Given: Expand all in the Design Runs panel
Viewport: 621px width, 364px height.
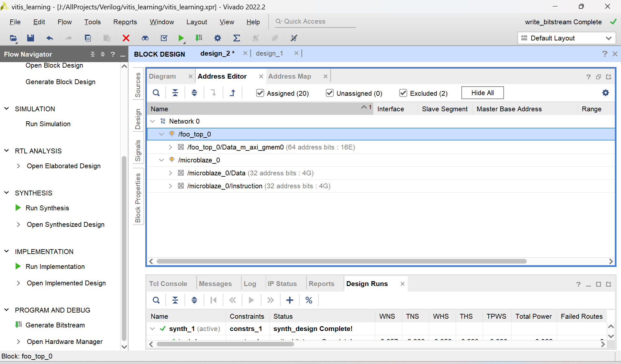Looking at the screenshot, I should [x=194, y=300].
